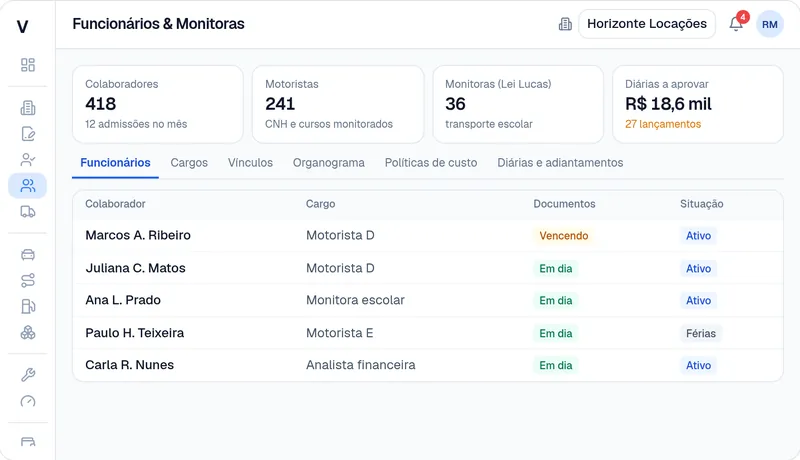Open the fuel pump icon in sidebar

point(28,306)
